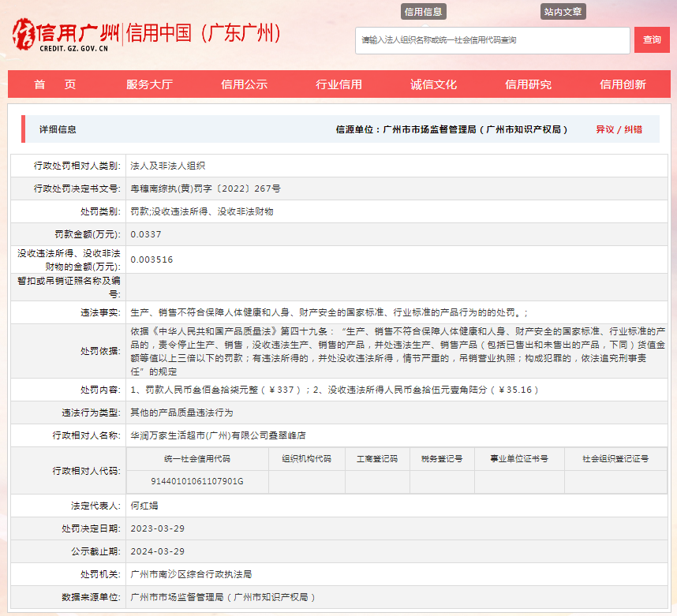Click the 公示截止期 row label

click(95, 551)
